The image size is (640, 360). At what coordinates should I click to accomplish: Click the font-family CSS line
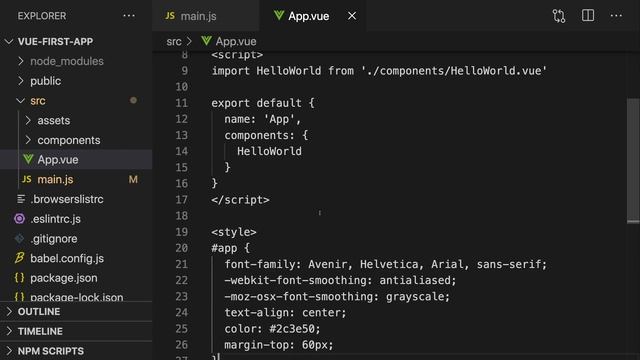(385, 264)
